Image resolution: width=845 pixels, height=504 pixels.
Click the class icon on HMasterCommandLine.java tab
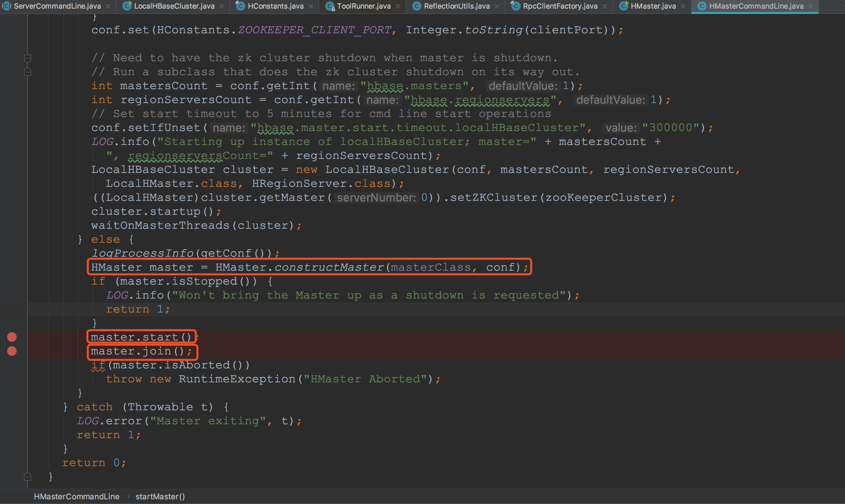click(x=702, y=6)
